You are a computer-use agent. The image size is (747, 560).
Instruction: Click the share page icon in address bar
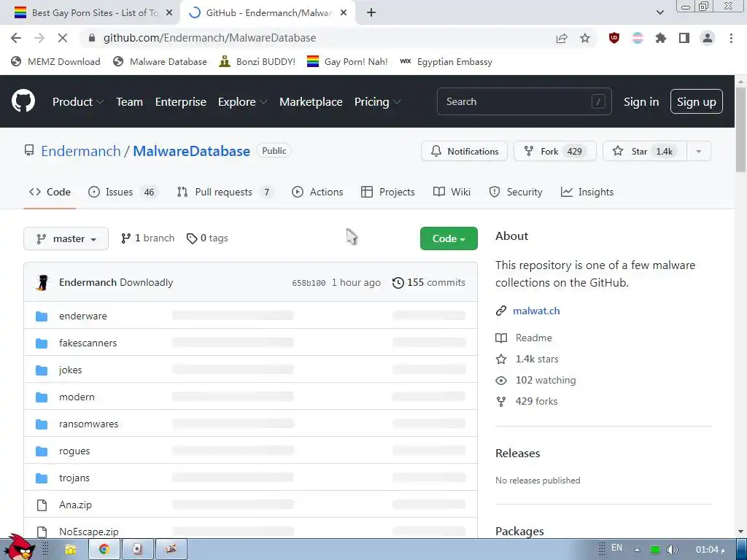pos(562,38)
